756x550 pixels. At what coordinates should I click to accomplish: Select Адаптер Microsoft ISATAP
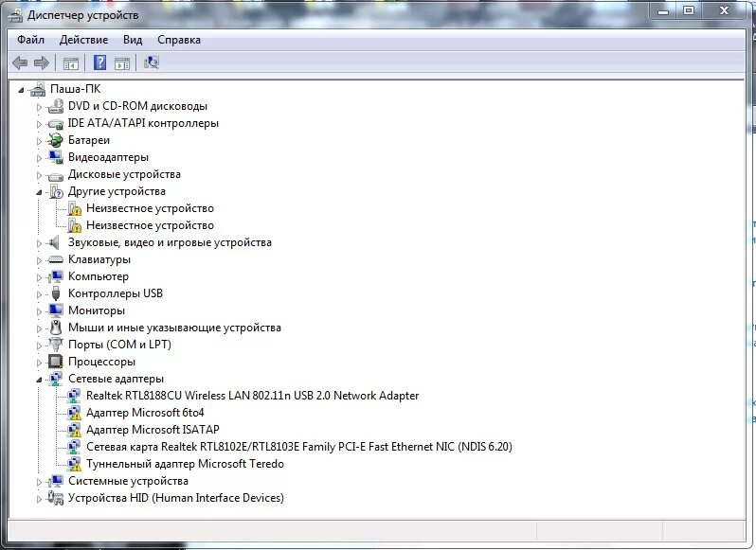point(153,430)
